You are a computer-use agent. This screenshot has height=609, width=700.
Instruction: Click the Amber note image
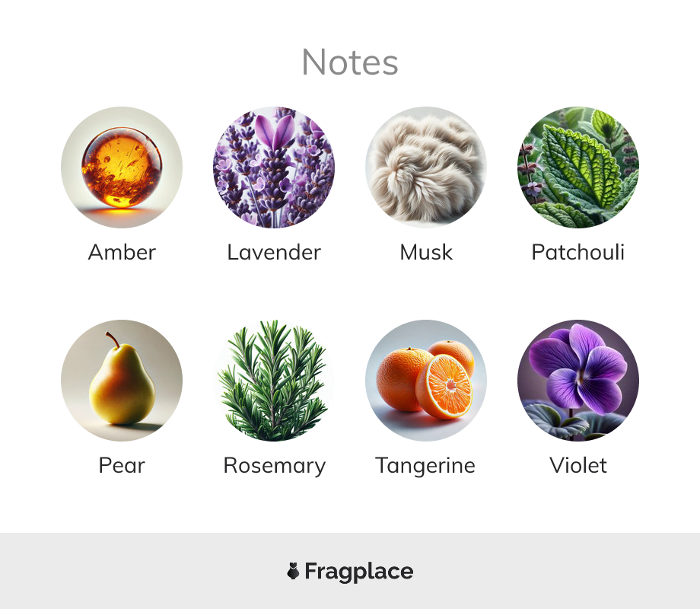(122, 167)
